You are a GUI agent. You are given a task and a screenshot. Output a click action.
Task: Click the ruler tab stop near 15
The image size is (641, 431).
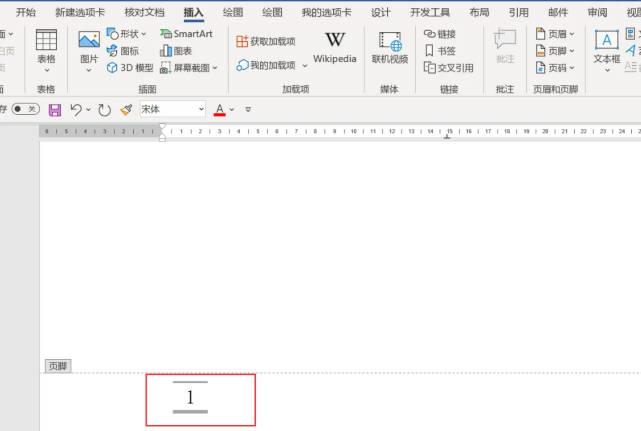pos(447,137)
